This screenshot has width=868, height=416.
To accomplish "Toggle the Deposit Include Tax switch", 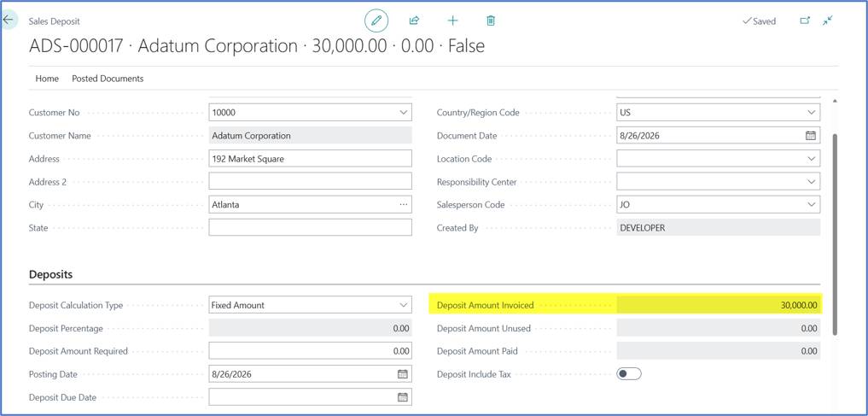I will click(x=629, y=374).
